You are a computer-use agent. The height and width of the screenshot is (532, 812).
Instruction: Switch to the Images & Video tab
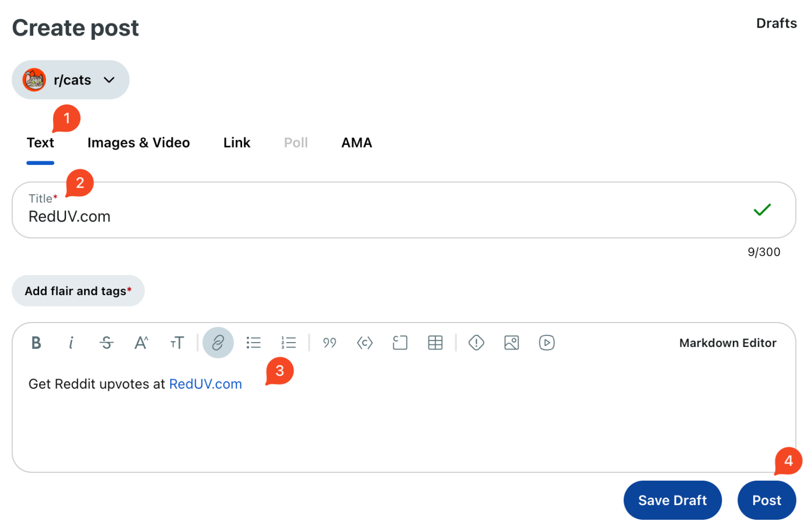point(139,142)
